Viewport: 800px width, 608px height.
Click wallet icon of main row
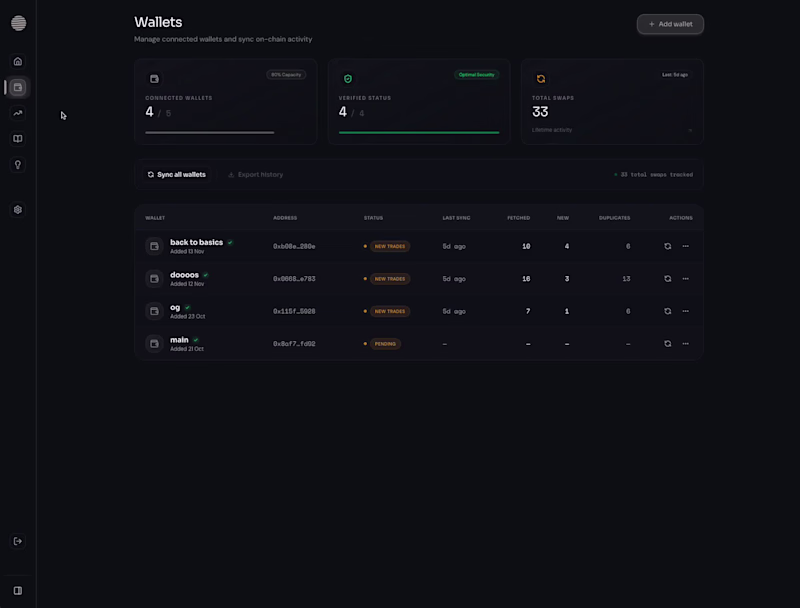pos(154,344)
